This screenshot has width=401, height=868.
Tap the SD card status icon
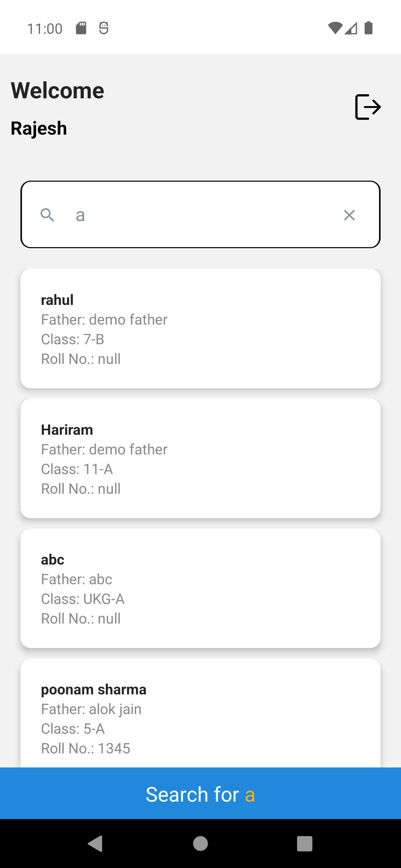point(81,28)
